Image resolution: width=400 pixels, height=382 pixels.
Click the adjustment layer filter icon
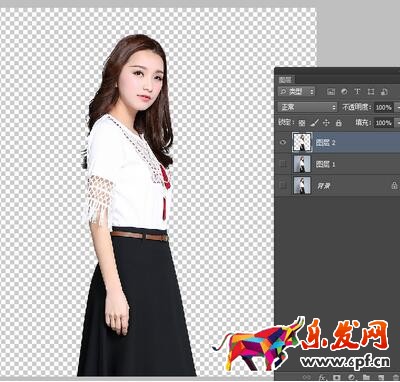[x=344, y=92]
